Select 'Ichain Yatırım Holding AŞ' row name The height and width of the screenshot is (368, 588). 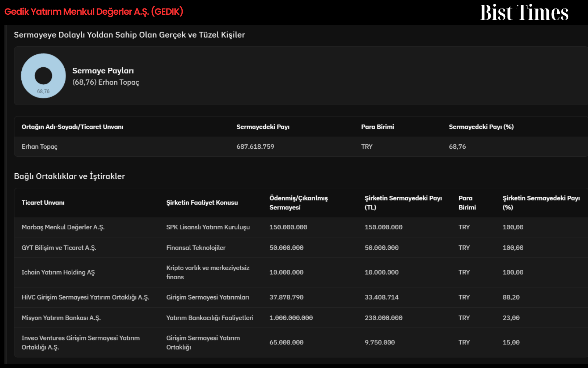(58, 273)
